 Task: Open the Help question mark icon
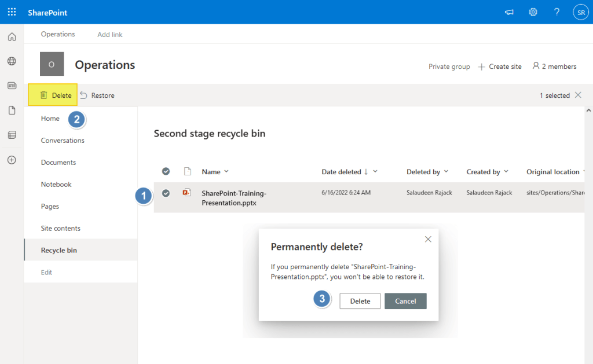(x=557, y=12)
